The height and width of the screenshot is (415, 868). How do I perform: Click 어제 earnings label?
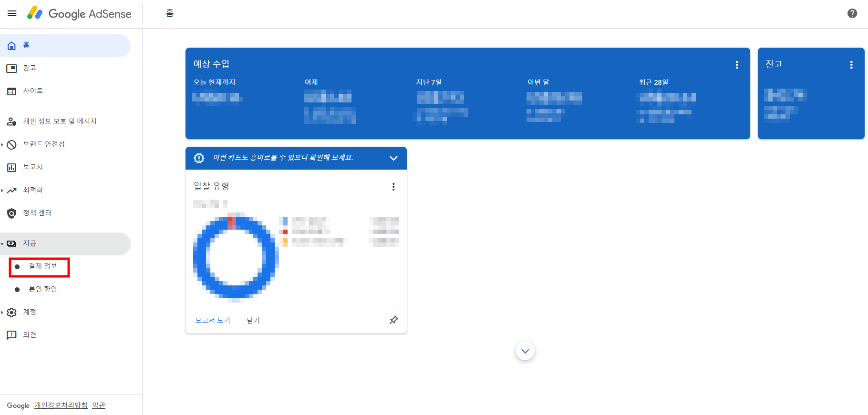tap(311, 82)
